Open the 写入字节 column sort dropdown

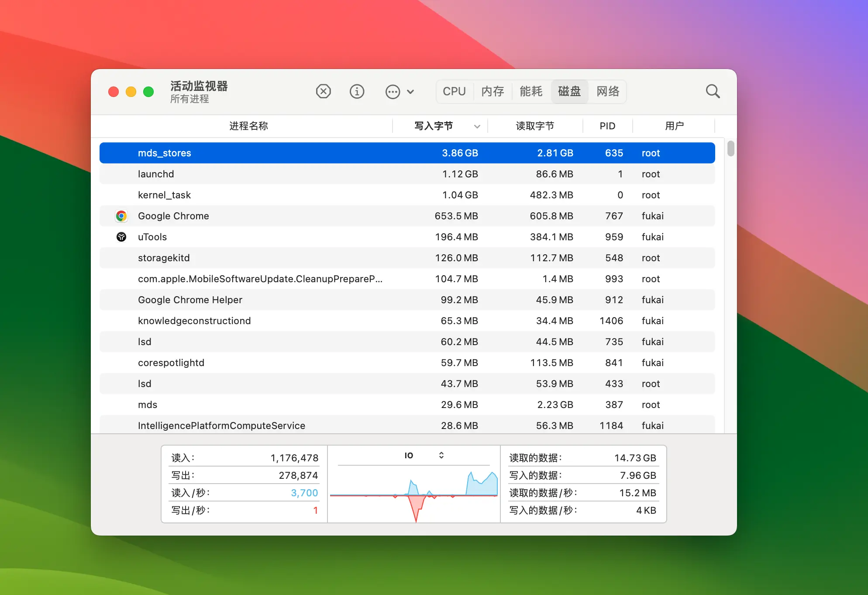pos(477,126)
